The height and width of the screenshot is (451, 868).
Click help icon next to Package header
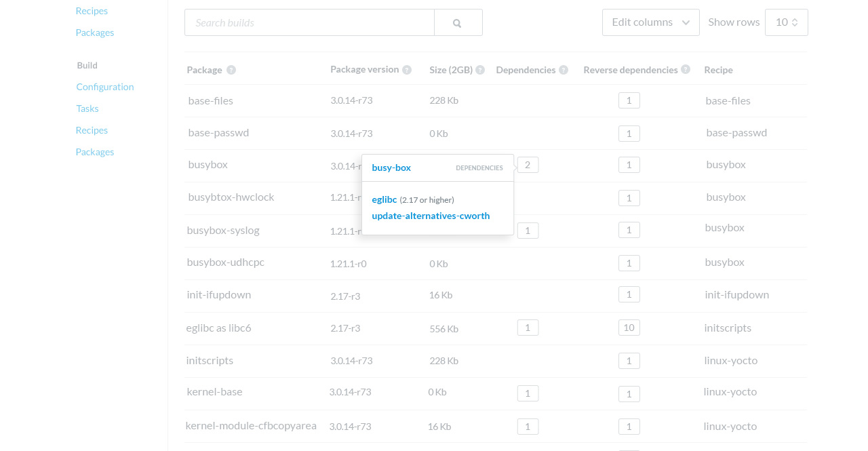point(231,70)
